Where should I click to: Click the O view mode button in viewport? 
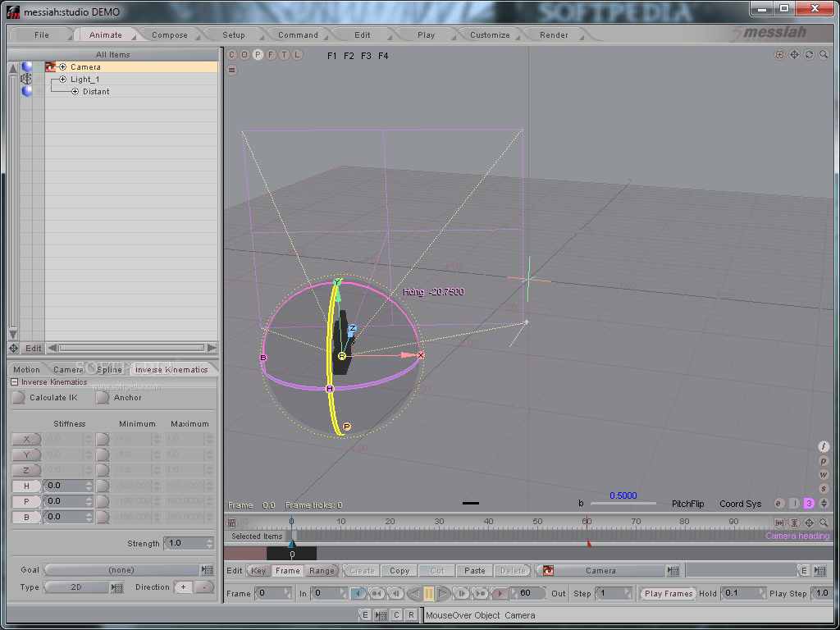pos(244,55)
